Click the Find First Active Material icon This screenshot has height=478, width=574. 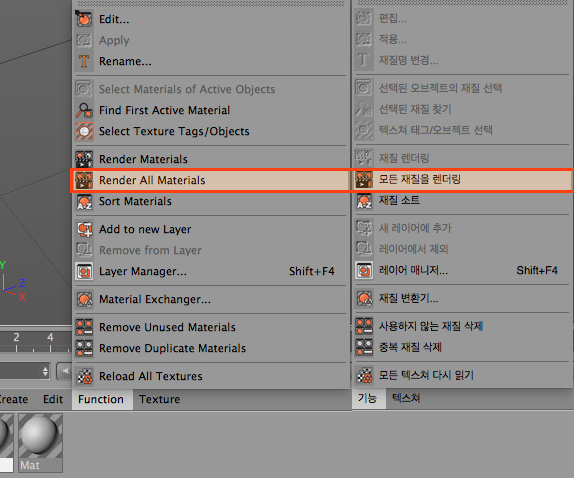pyautogui.click(x=84, y=110)
